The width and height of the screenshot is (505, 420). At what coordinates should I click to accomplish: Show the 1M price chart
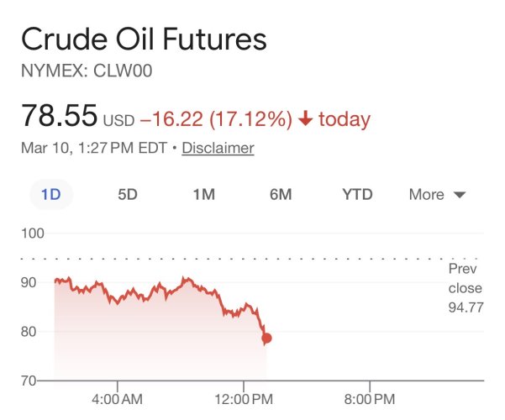pyautogui.click(x=203, y=195)
